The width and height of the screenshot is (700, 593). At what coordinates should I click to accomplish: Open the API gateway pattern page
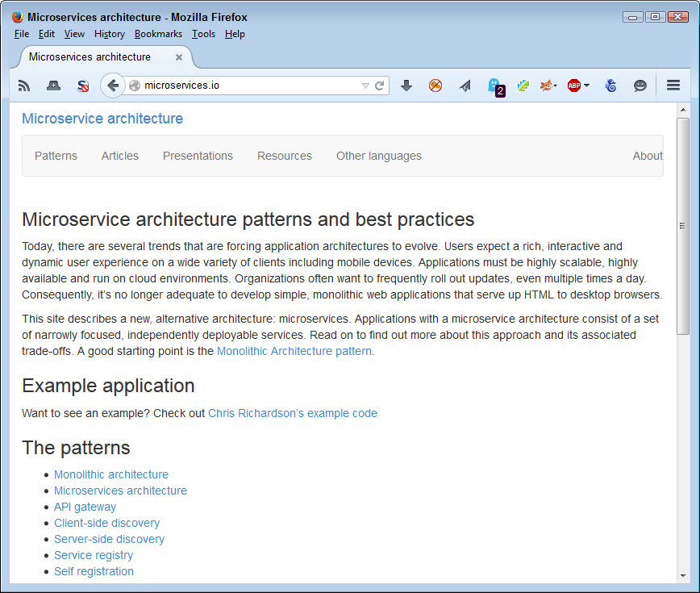(x=85, y=507)
